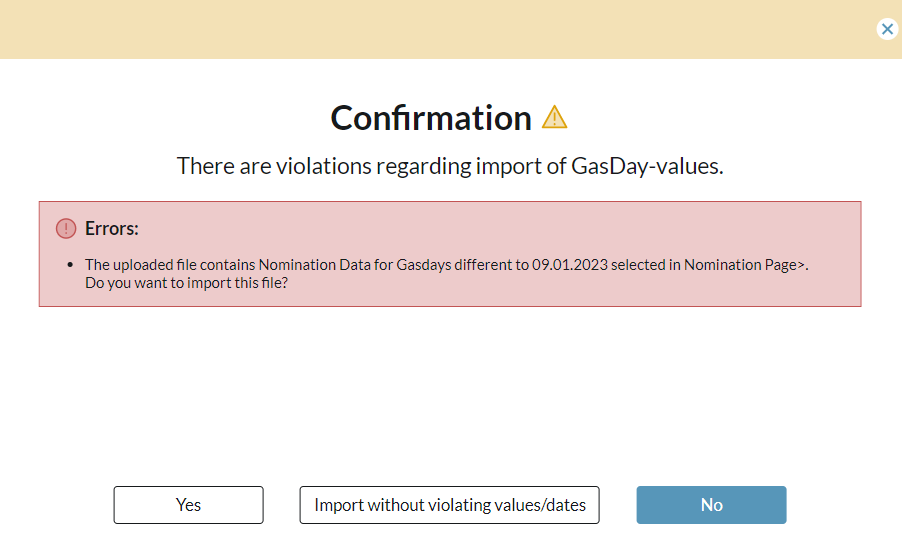The height and width of the screenshot is (555, 902).
Task: Click the yellow warning triangle icon
Action: pyautogui.click(x=554, y=118)
